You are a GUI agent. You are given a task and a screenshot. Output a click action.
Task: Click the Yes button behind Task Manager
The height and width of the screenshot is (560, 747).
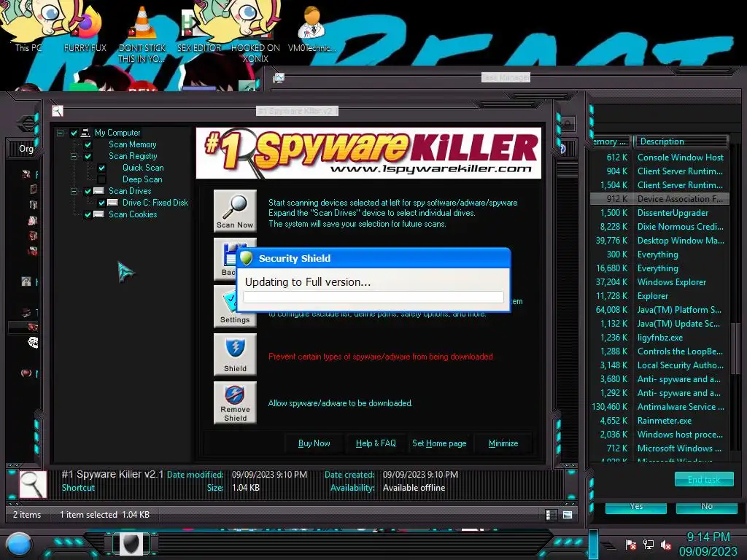(x=636, y=507)
